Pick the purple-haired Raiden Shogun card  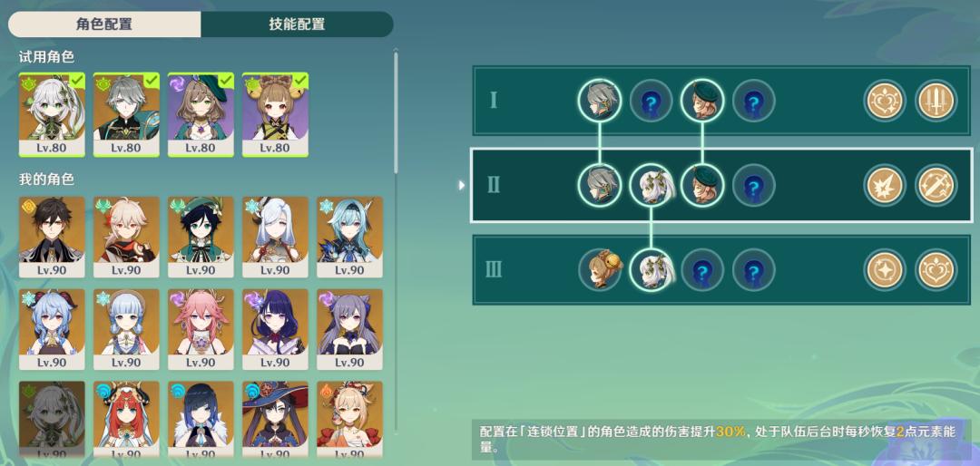click(275, 329)
